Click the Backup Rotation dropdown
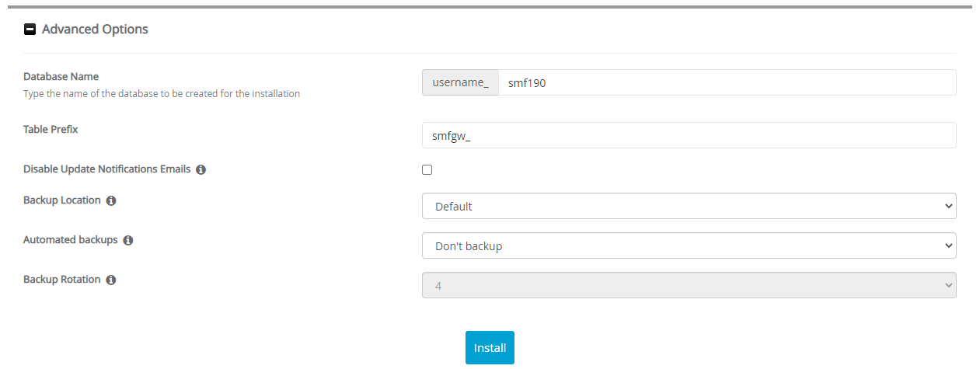 click(x=688, y=285)
